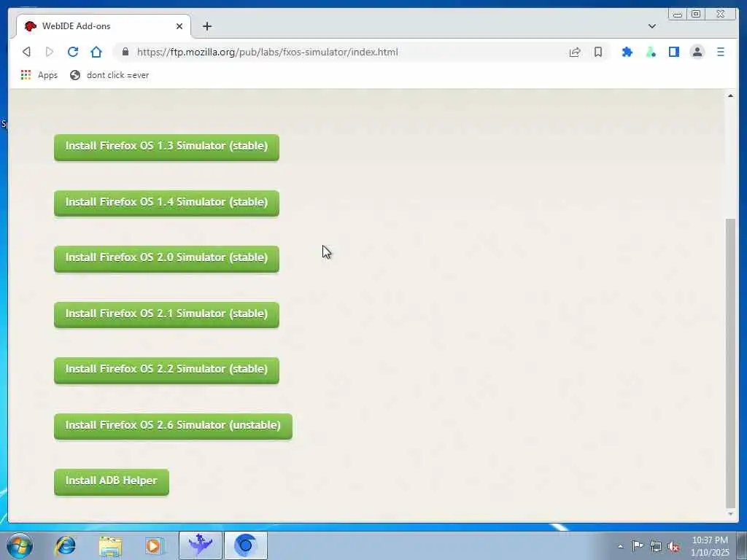Close the WebIDE Add-ons tab

[179, 26]
